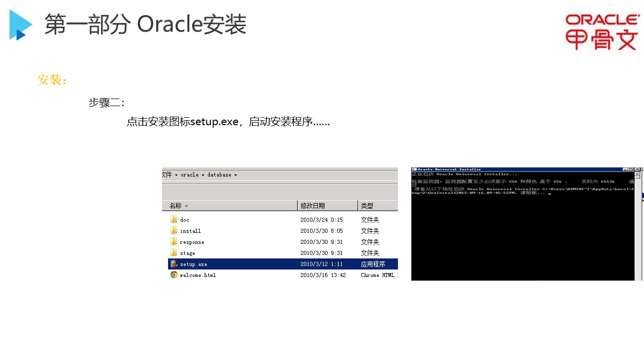Select the folder name stage

pos(187,253)
